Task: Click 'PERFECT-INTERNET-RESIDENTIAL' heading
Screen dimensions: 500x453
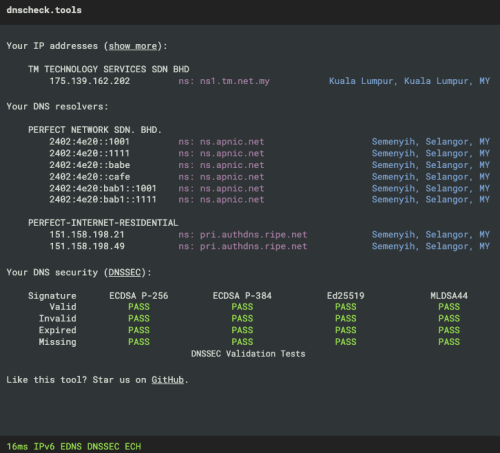Action: pyautogui.click(x=103, y=223)
